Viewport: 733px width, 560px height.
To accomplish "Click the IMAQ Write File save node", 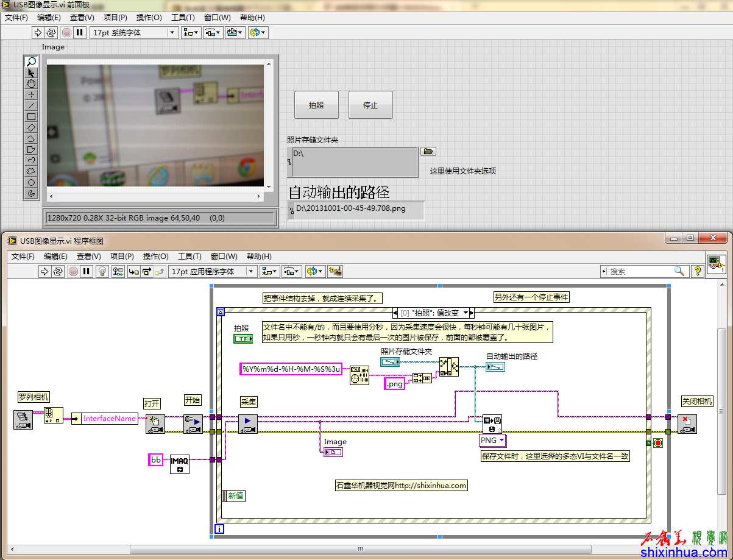I will [x=492, y=424].
